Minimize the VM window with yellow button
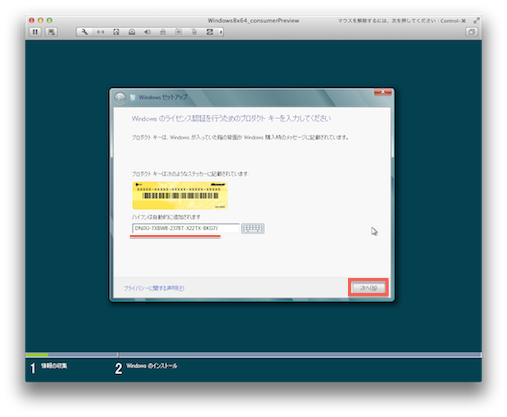Image resolution: width=507 pixels, height=417 pixels. (41, 20)
